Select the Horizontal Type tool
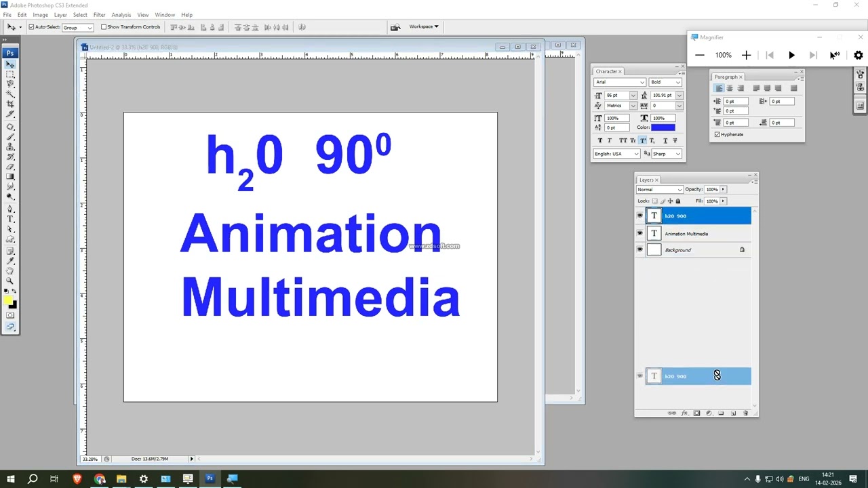 coord(10,219)
